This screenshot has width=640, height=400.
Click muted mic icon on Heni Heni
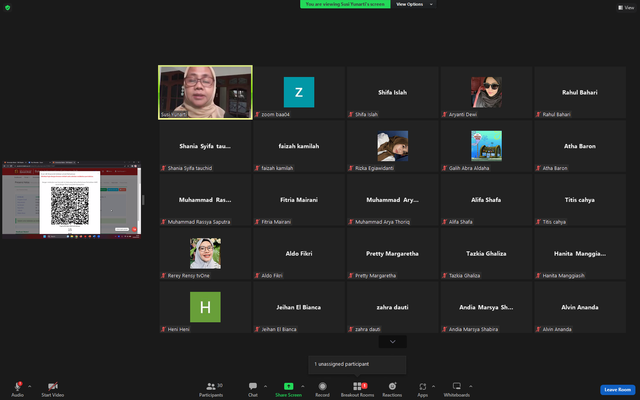point(163,329)
